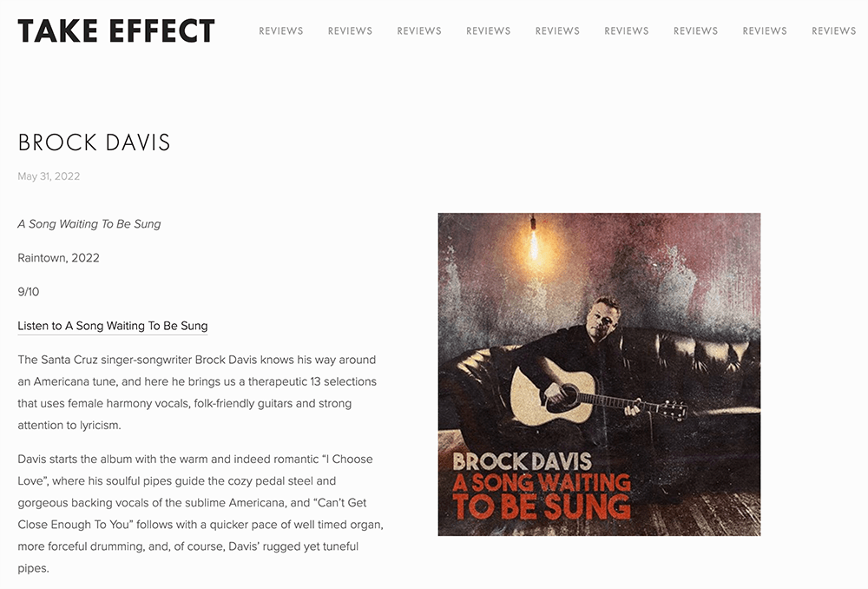Click the TAKE EFFECT site logo
This screenshot has height=589, width=868.
(x=115, y=31)
